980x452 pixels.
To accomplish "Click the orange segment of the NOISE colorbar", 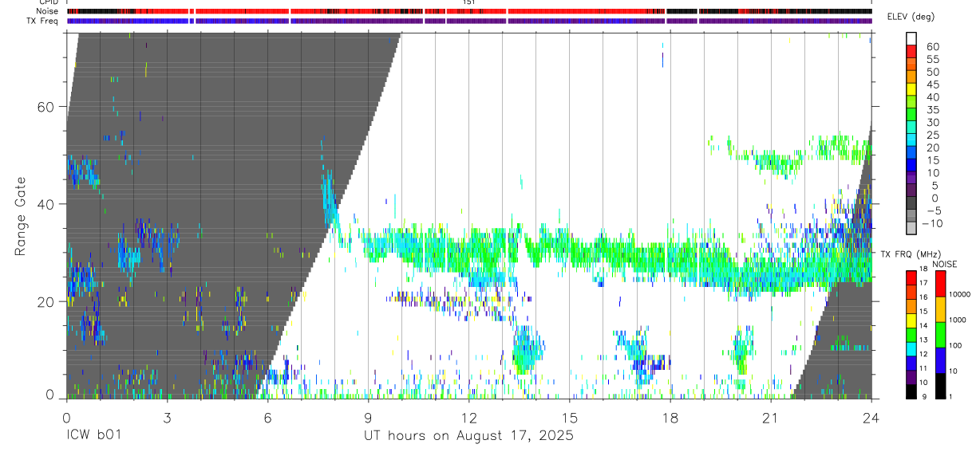I will coord(941,309).
